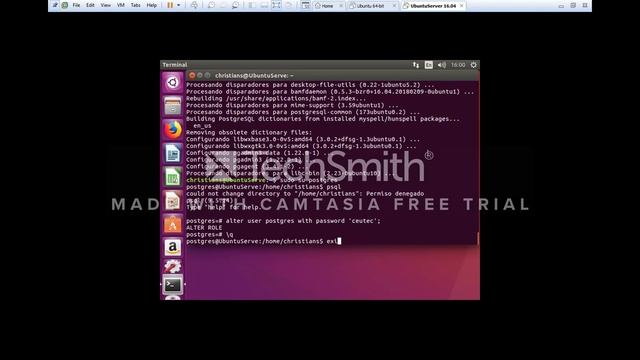Image resolution: width=640 pixels, height=360 pixels.
Task: Pause the virtual machine with pause button
Action: tap(170, 5)
